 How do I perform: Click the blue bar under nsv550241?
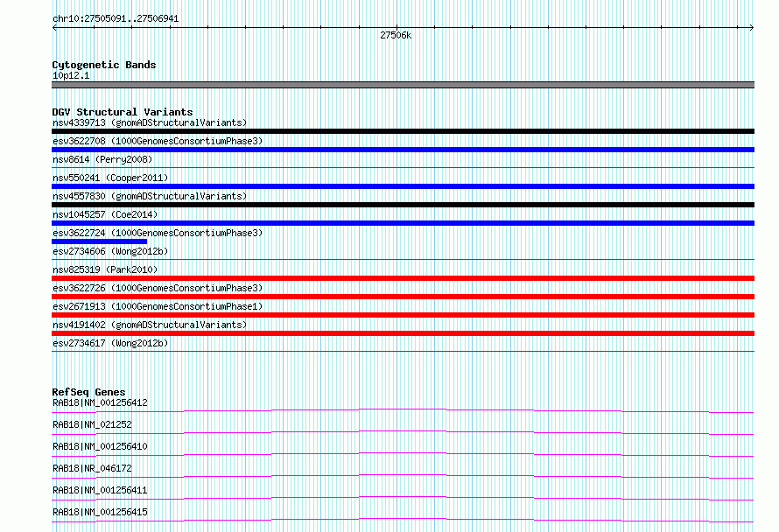pyautogui.click(x=403, y=186)
